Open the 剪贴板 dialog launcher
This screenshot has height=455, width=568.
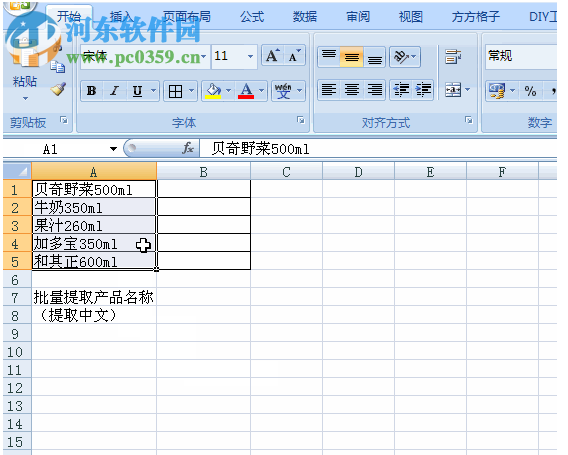[x=64, y=120]
